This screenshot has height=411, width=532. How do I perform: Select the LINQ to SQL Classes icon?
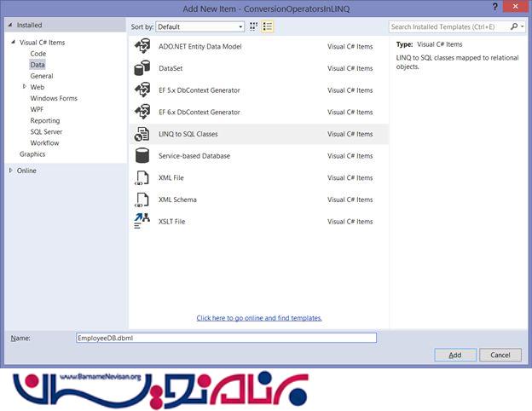[142, 134]
